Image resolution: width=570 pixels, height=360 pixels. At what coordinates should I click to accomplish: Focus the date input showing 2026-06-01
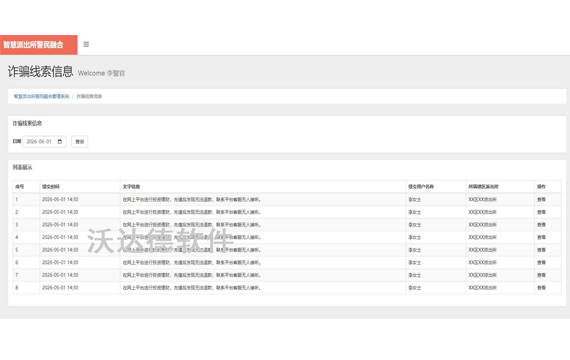pyautogui.click(x=44, y=141)
